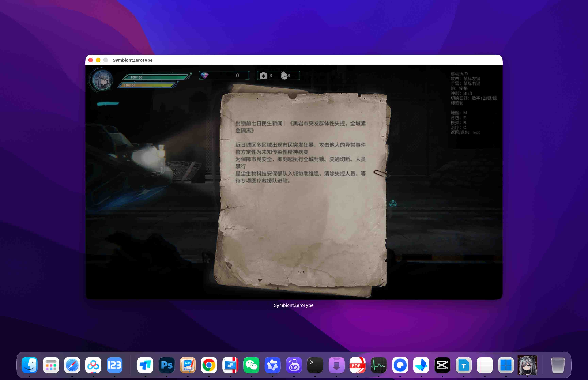Launch the PDF app from the Dock
Image resolution: width=588 pixels, height=380 pixels.
point(357,365)
